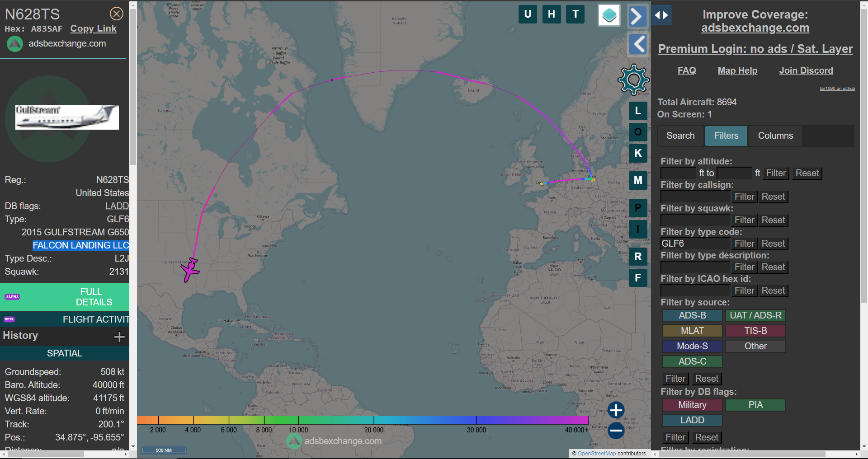Reset the type code filter
Viewport: 868px width, 459px height.
(773, 244)
